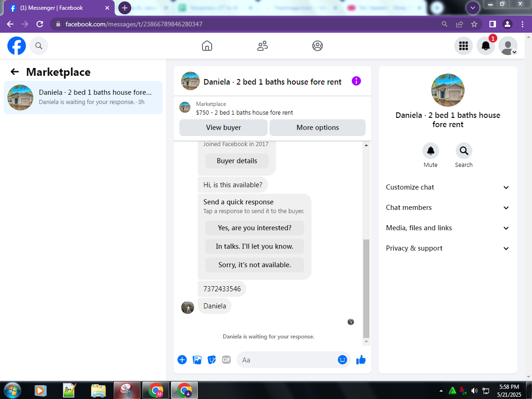This screenshot has height=399, width=532.
Task: Open the media player taskbar icon
Action: (x=41, y=391)
